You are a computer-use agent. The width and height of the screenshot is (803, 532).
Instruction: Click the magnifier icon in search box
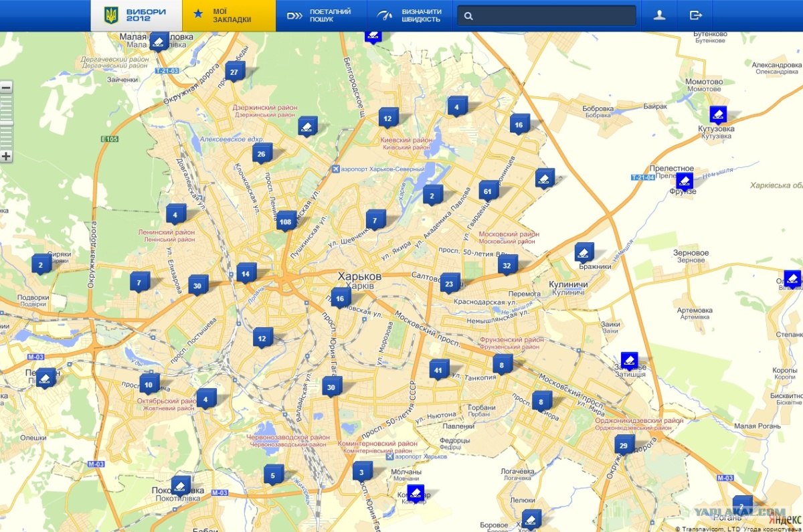(469, 16)
